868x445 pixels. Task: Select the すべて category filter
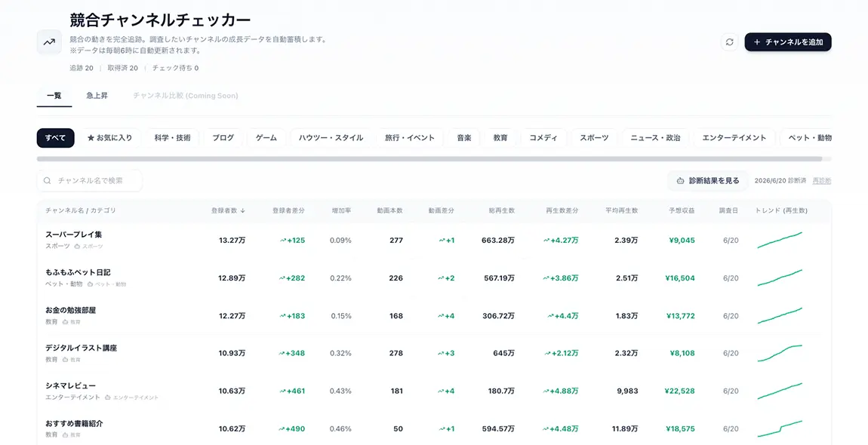(x=55, y=138)
